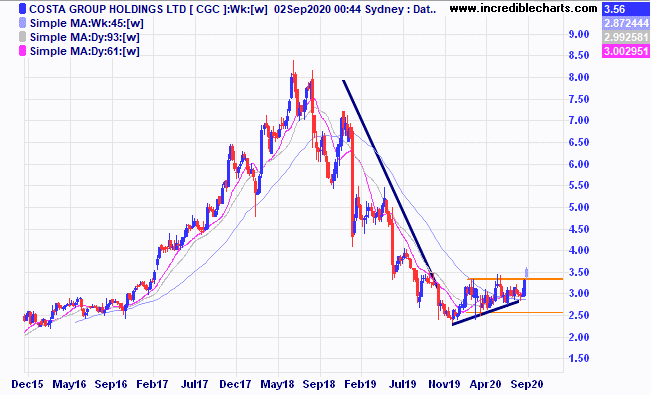Click the Apr20 date axis label
This screenshot has height=395, width=651.
pyautogui.click(x=485, y=384)
